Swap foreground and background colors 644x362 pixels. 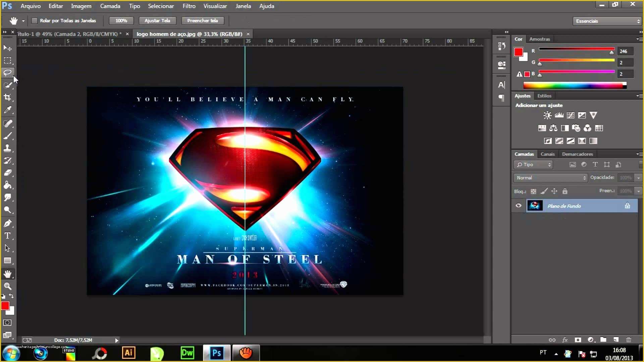click(11, 296)
